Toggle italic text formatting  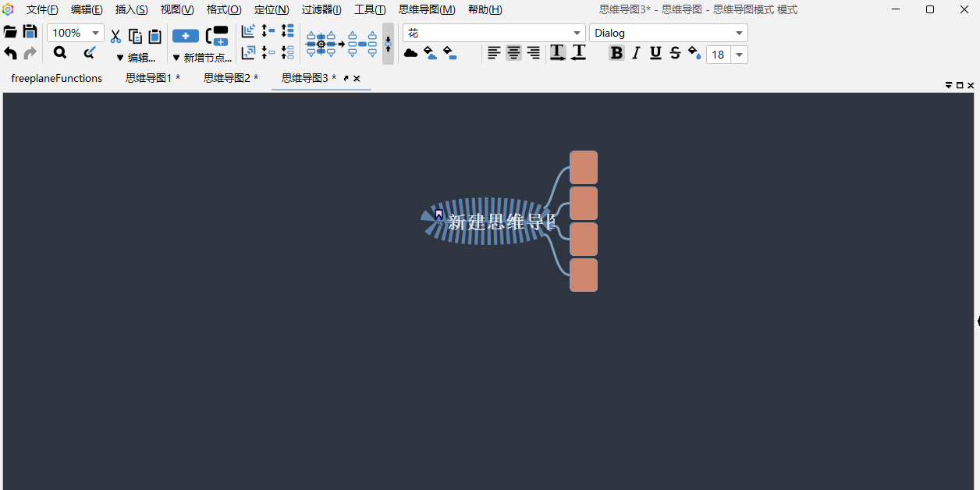click(x=636, y=53)
